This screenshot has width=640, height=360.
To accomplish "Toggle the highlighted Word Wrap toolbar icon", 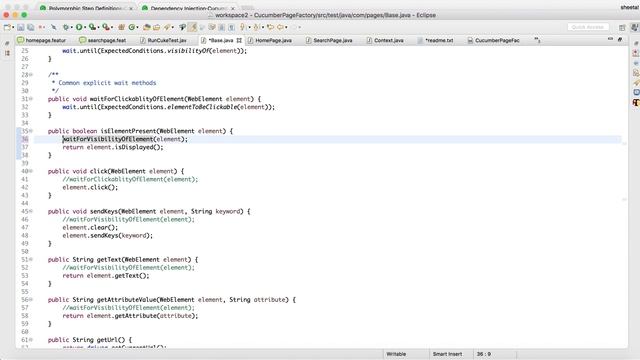I will (x=193, y=27).
